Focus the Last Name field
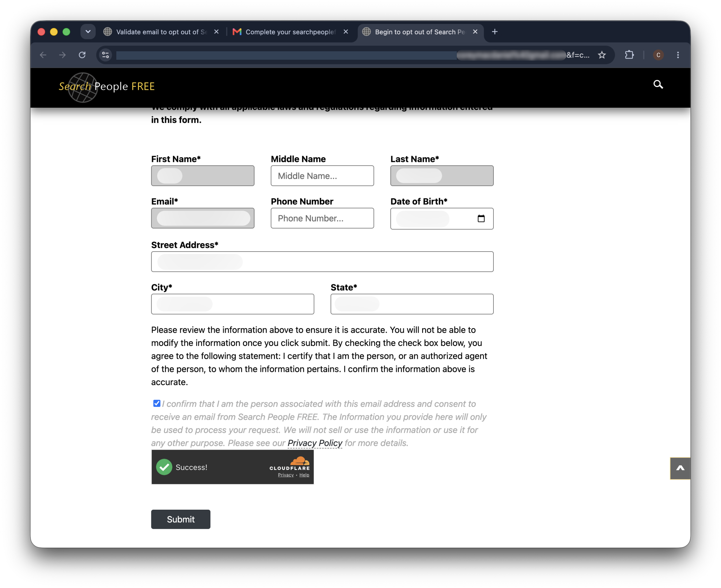Screen dimensions: 721x588 [x=442, y=176]
